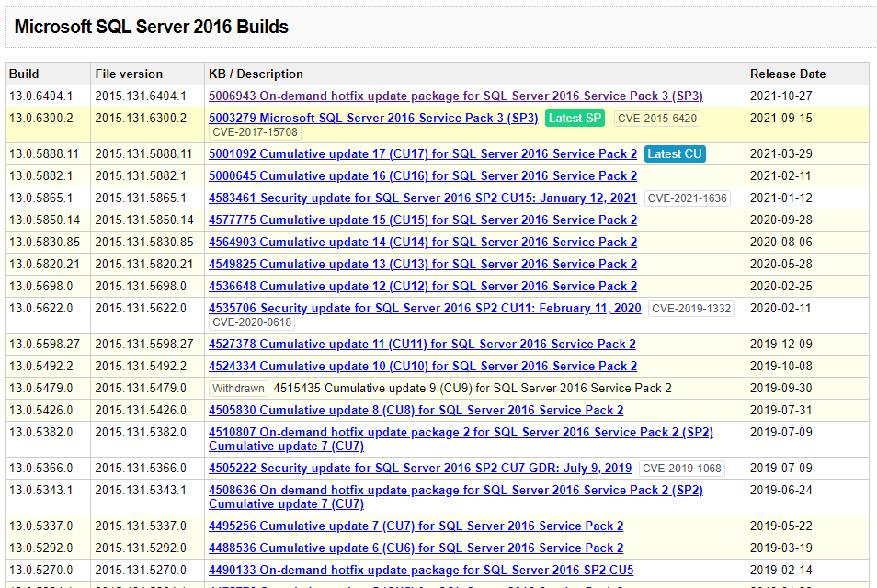Open KB 5006943 on-demand hotfix SP3 link
Screen dimensions: 877x588
pyautogui.click(x=455, y=96)
